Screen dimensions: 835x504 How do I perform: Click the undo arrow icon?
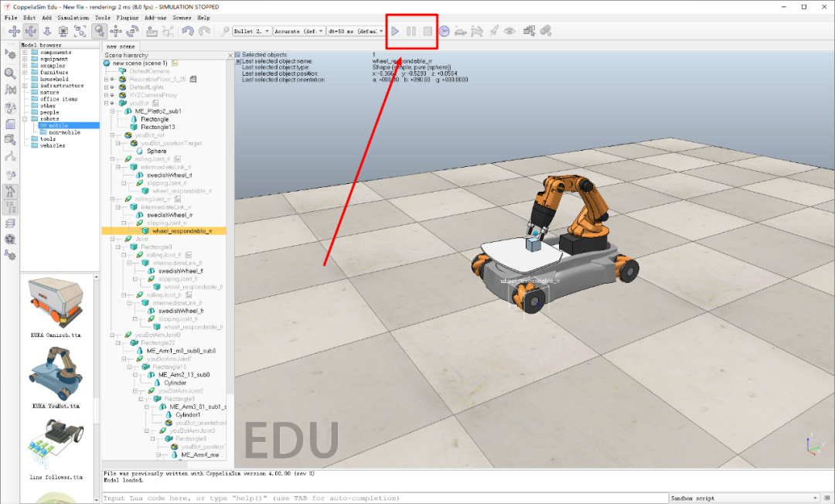[188, 31]
